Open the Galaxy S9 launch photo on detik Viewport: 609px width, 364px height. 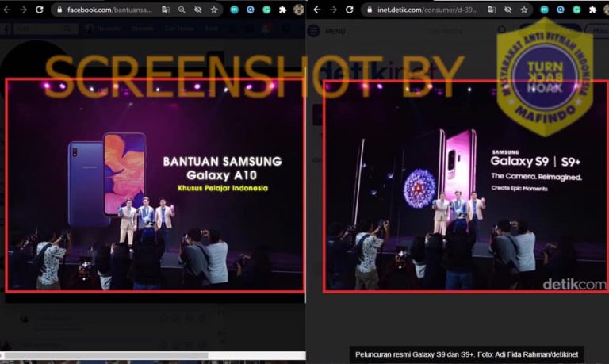pos(465,186)
